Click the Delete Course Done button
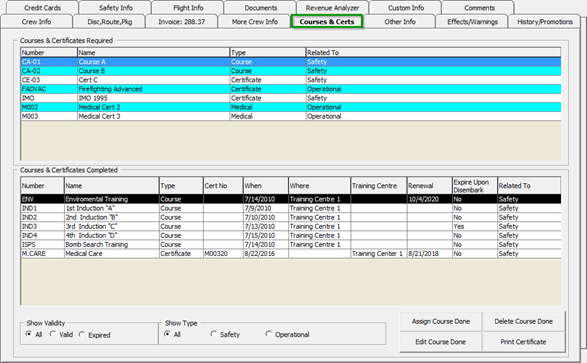The width and height of the screenshot is (587, 363). 523,321
